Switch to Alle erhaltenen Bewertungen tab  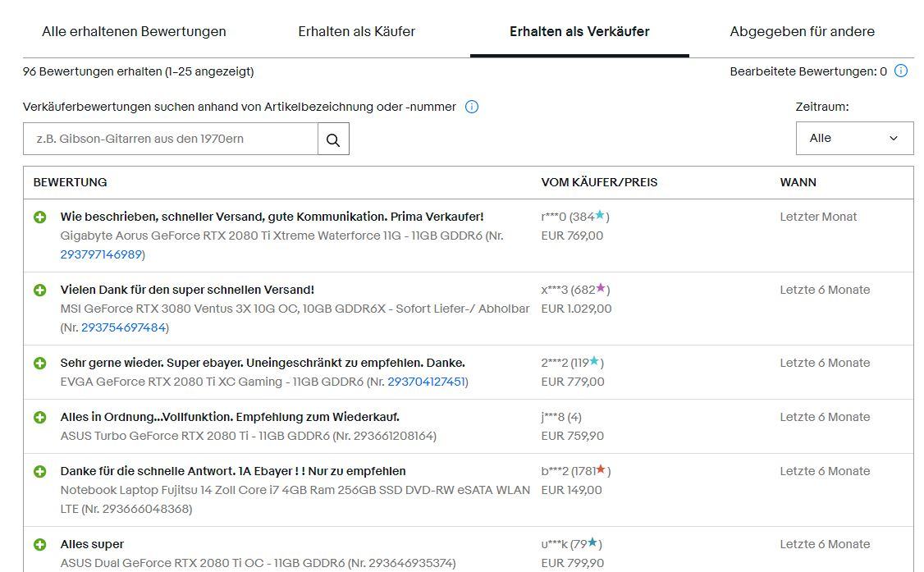(x=134, y=31)
